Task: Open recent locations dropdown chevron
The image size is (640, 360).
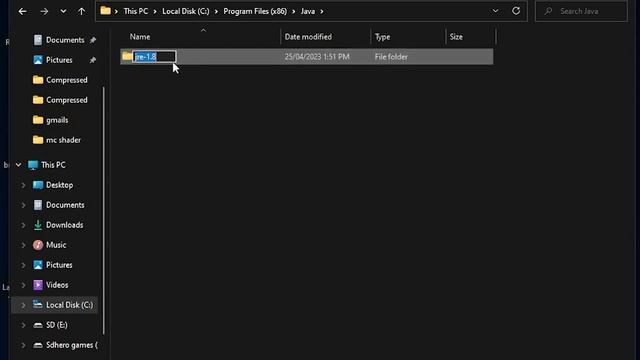Action: tap(63, 11)
